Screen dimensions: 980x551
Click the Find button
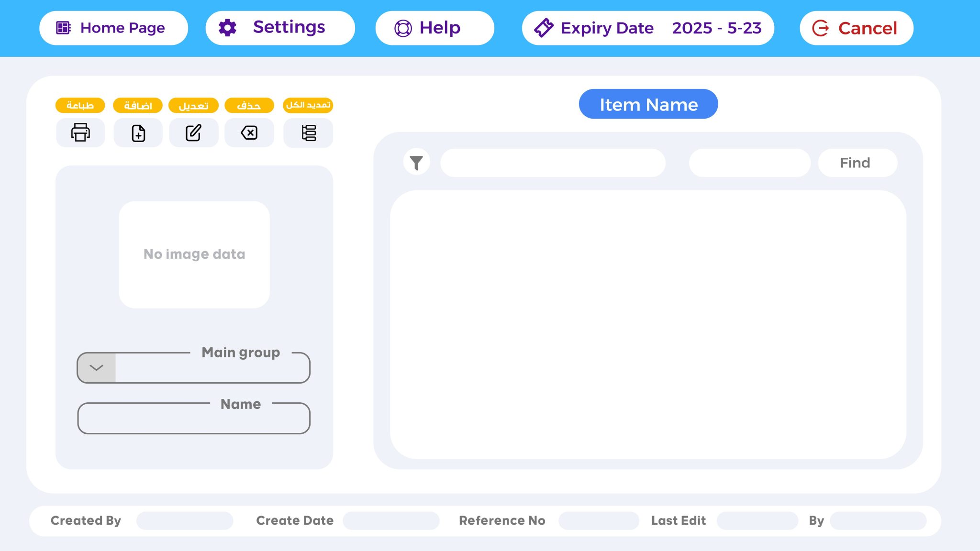pos(856,162)
